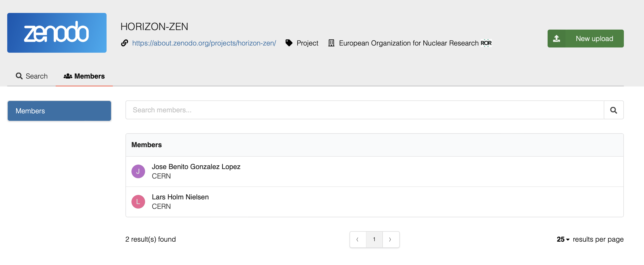This screenshot has height=265, width=644.
Task: Go to next page of results
Action: coord(390,239)
